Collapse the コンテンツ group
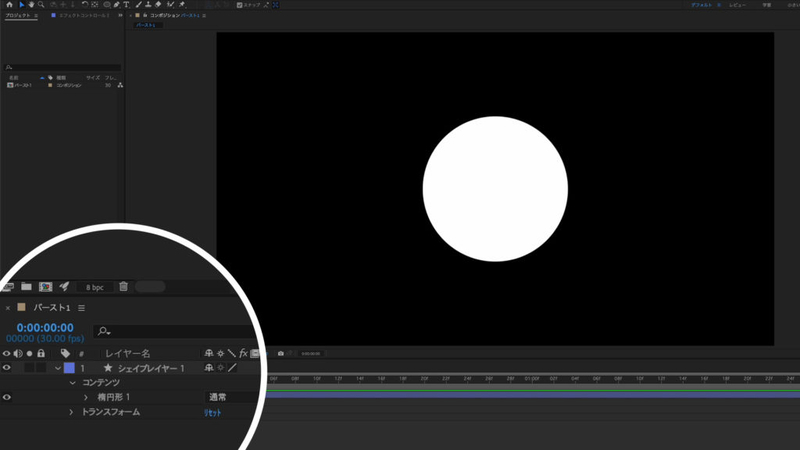800x450 pixels. pos(72,383)
